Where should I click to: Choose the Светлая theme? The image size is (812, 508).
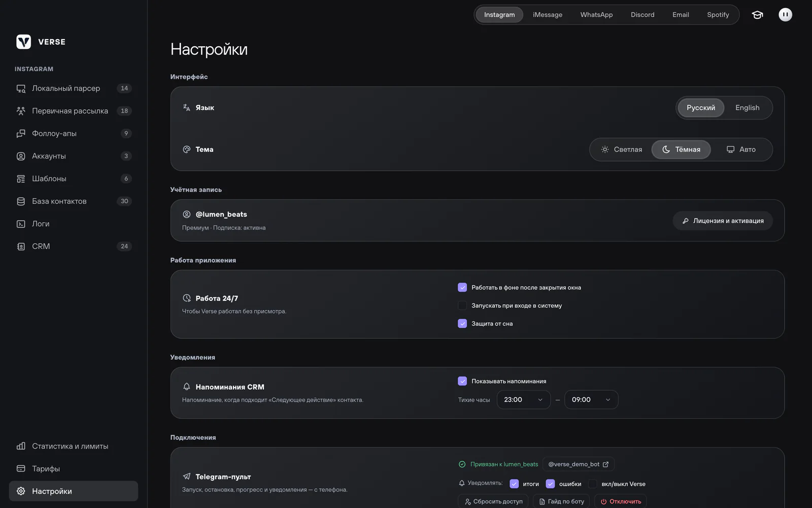pyautogui.click(x=621, y=149)
